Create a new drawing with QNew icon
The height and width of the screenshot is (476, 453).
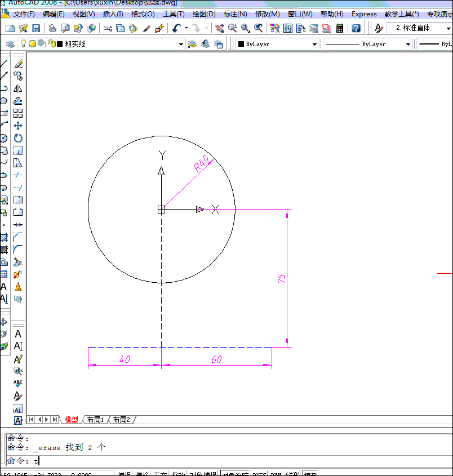coord(10,28)
